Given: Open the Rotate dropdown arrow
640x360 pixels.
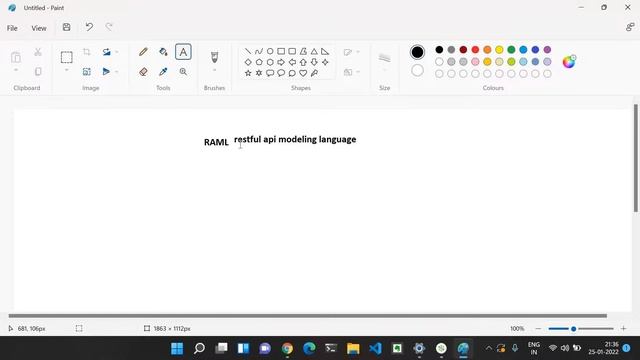Looking at the screenshot, I should (x=117, y=52).
